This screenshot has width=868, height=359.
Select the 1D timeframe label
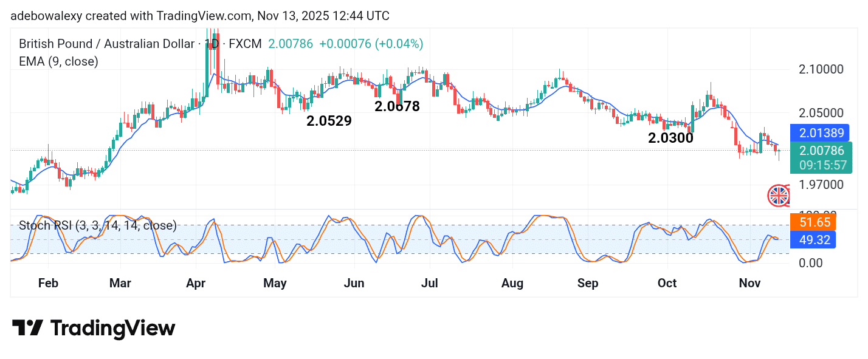(x=211, y=44)
